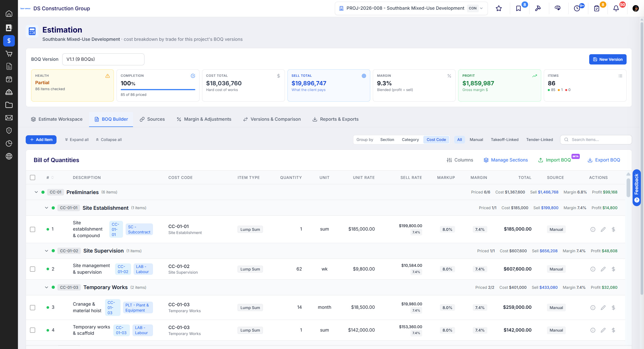Collapse the CC-01-03 Temporary Works section
The height and width of the screenshot is (349, 644).
click(x=47, y=287)
